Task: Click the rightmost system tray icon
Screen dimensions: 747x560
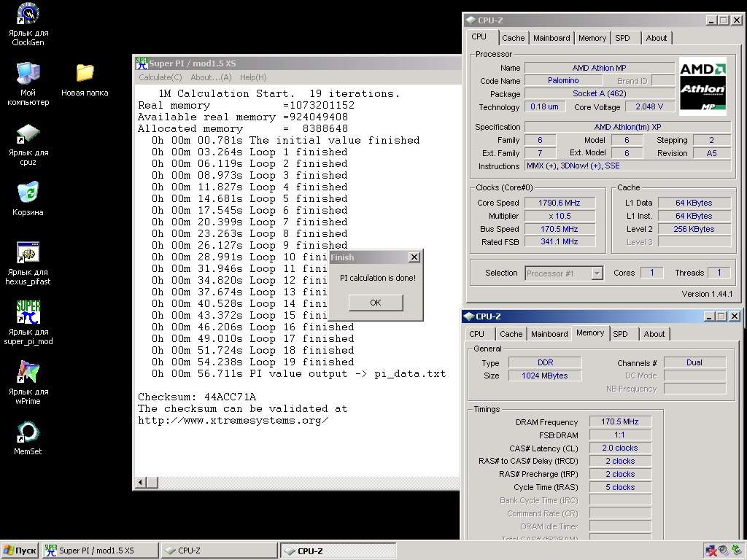Action: pyautogui.click(x=737, y=551)
